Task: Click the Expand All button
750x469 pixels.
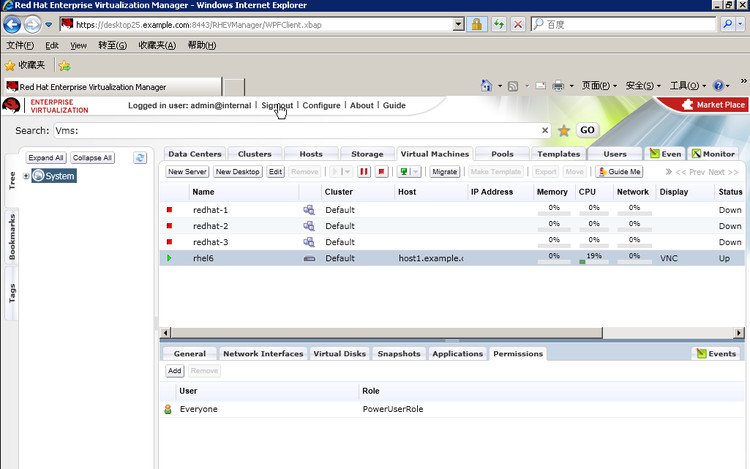Action: pyautogui.click(x=45, y=158)
